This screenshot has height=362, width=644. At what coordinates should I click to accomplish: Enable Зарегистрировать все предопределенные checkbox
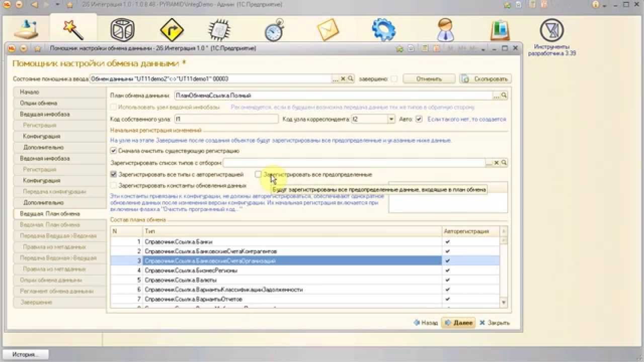pyautogui.click(x=258, y=174)
